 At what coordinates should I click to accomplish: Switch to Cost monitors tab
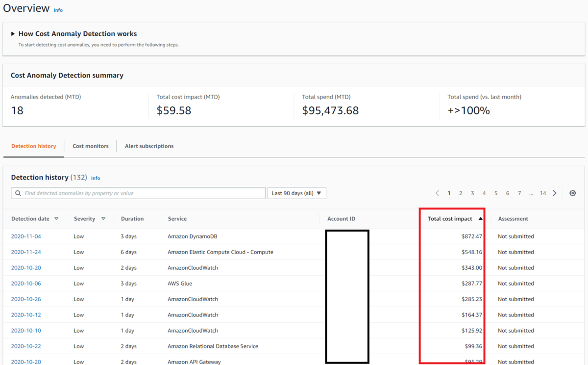[x=91, y=146]
